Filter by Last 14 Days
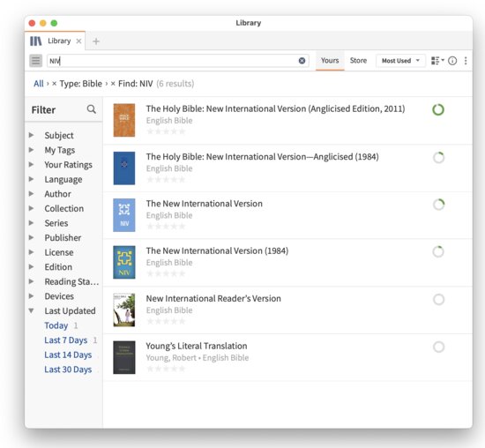 [68, 355]
